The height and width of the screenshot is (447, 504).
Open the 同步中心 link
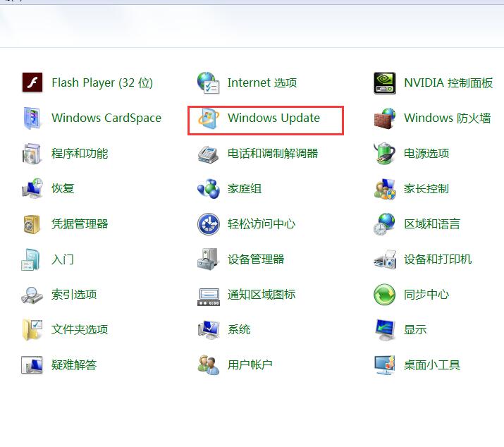tap(426, 294)
